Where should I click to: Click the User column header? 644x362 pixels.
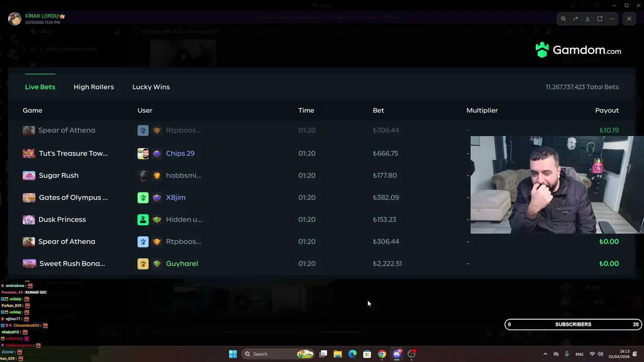145,111
